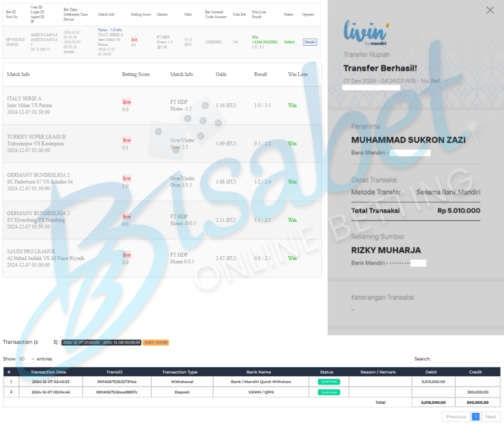Select TransID 0N1A067532ead8857c
Image resolution: width=504 pixels, height=425 pixels.
click(117, 392)
